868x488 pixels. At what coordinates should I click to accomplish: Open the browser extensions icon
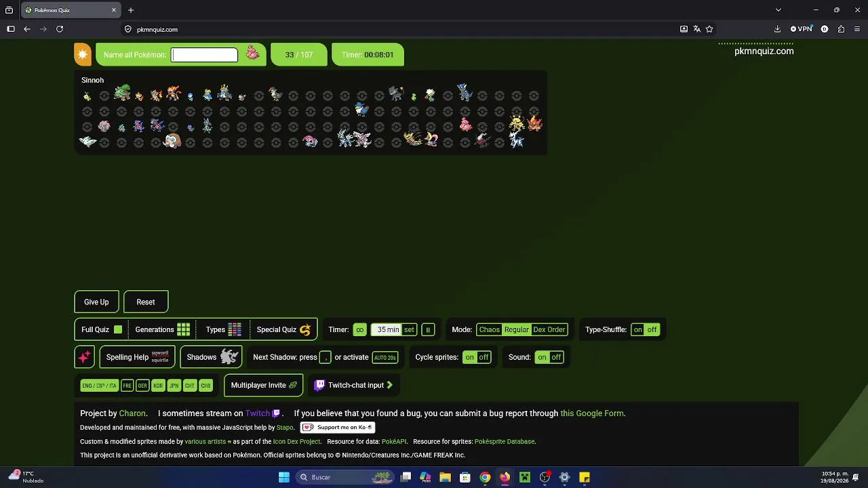(x=841, y=29)
